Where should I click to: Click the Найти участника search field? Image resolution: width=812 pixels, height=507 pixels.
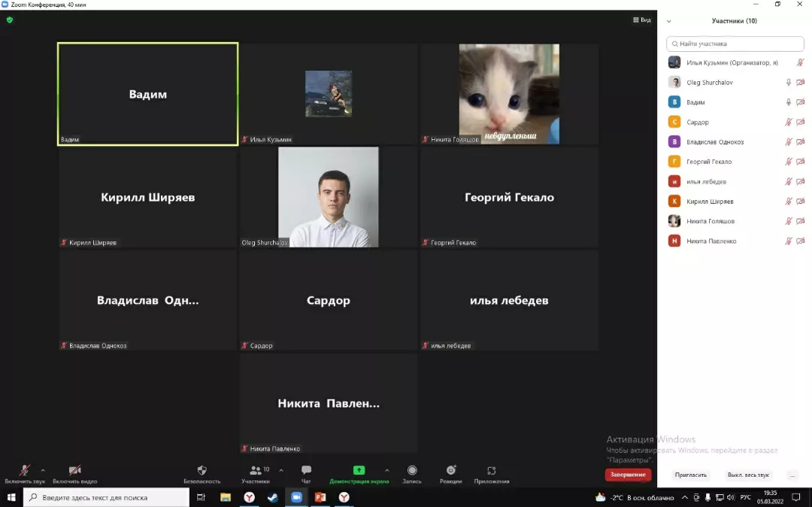coord(735,44)
